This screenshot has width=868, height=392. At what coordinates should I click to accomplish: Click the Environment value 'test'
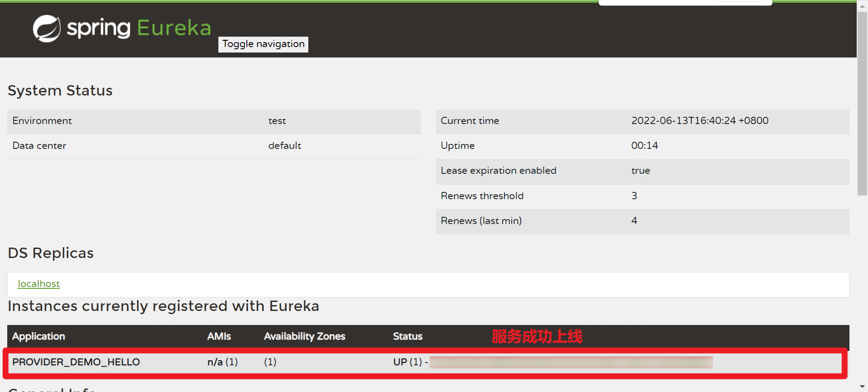point(277,121)
